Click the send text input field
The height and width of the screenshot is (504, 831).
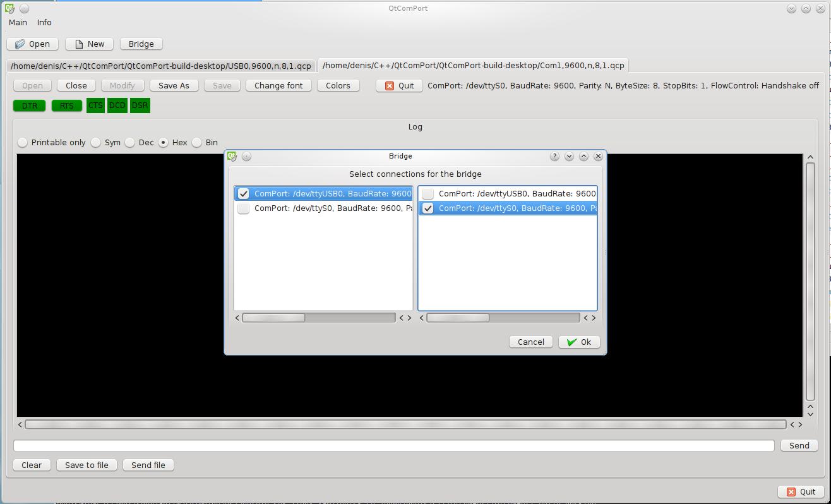coord(393,445)
